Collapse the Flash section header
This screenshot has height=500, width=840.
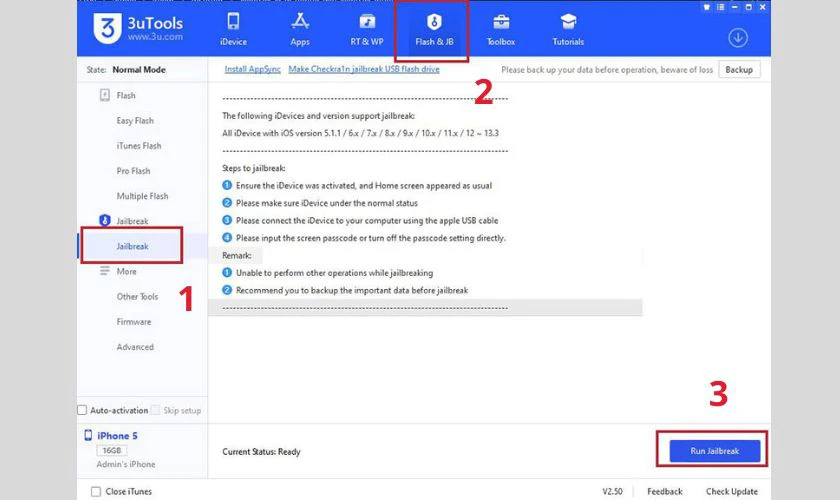coord(118,95)
